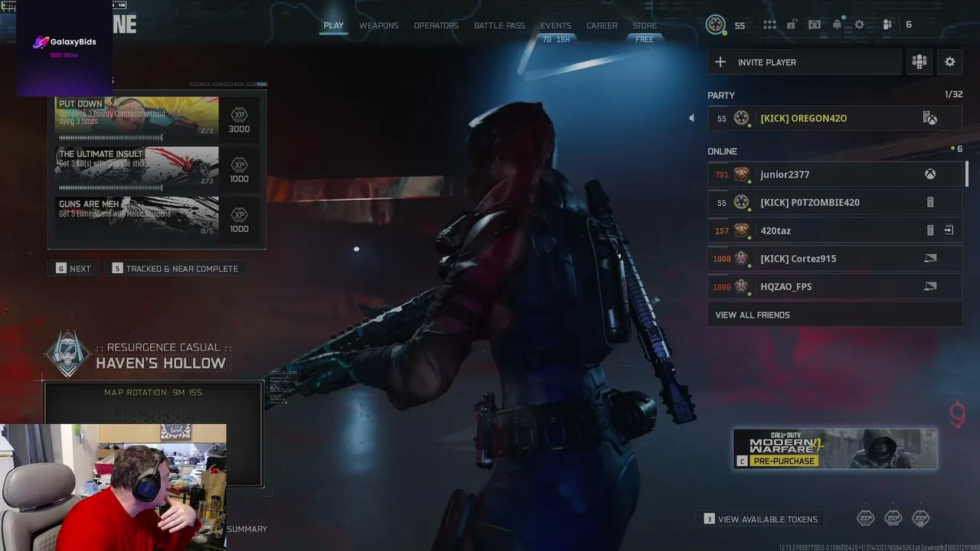
Task: Click the PC icon on Cortez915 row
Action: click(x=930, y=259)
